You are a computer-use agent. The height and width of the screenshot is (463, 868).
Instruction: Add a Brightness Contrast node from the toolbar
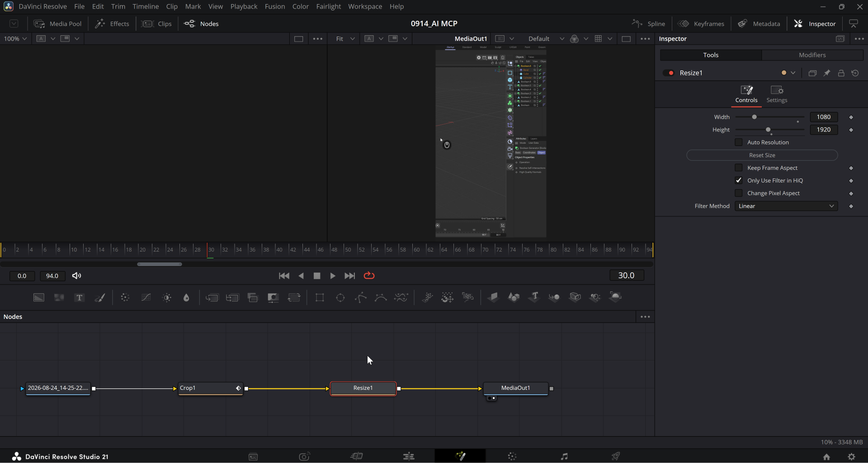click(167, 297)
